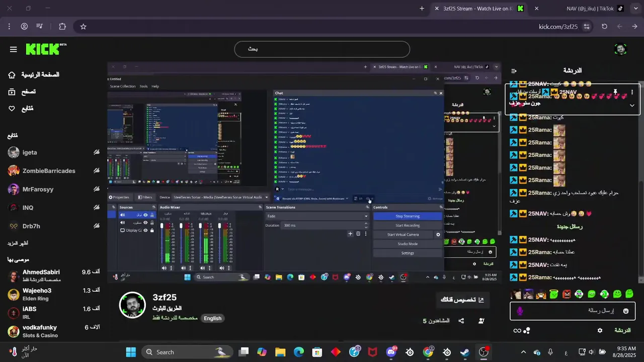Toggle lock on Display Capture source
Viewport: 644px width, 362px height.
pyautogui.click(x=152, y=230)
